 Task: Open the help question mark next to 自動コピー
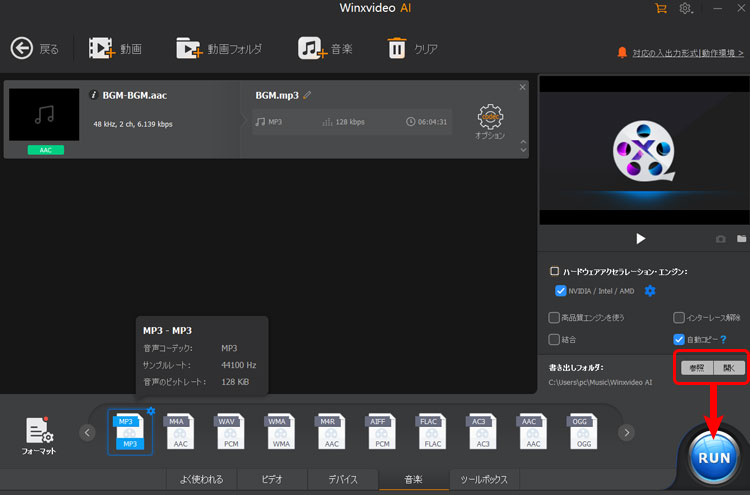click(x=723, y=339)
